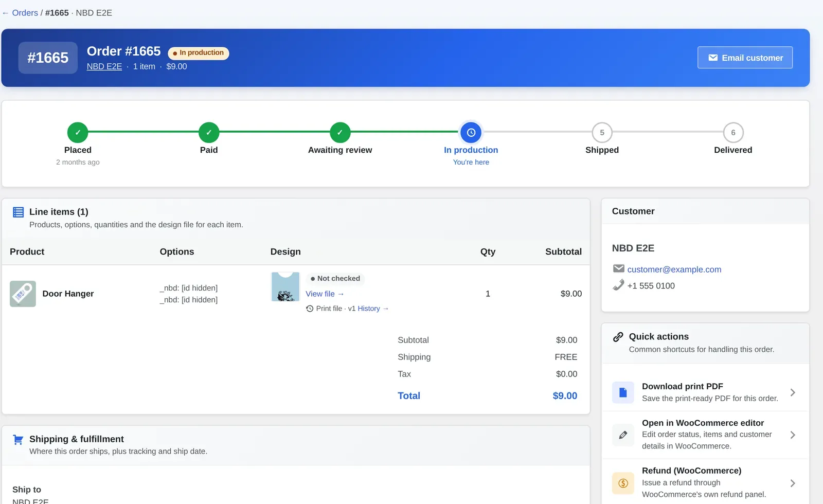Open the Refund (WooCommerce) action

click(x=705, y=482)
